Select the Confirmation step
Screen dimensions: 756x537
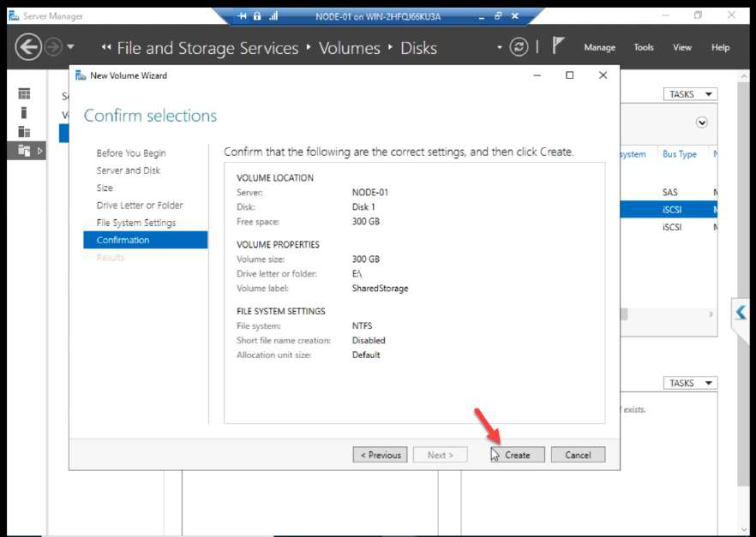[145, 240]
